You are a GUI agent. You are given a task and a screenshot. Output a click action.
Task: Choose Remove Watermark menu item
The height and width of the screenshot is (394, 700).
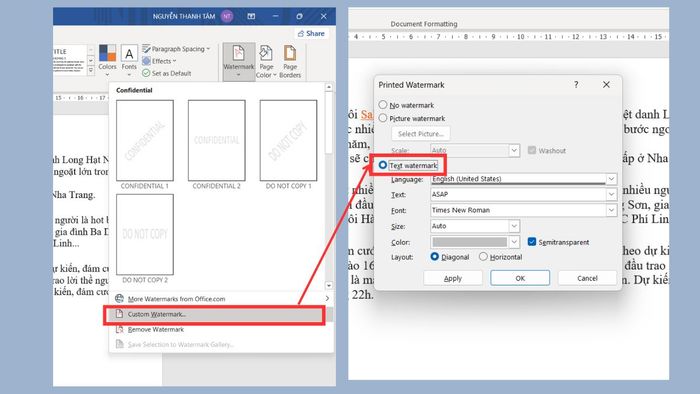point(221,329)
